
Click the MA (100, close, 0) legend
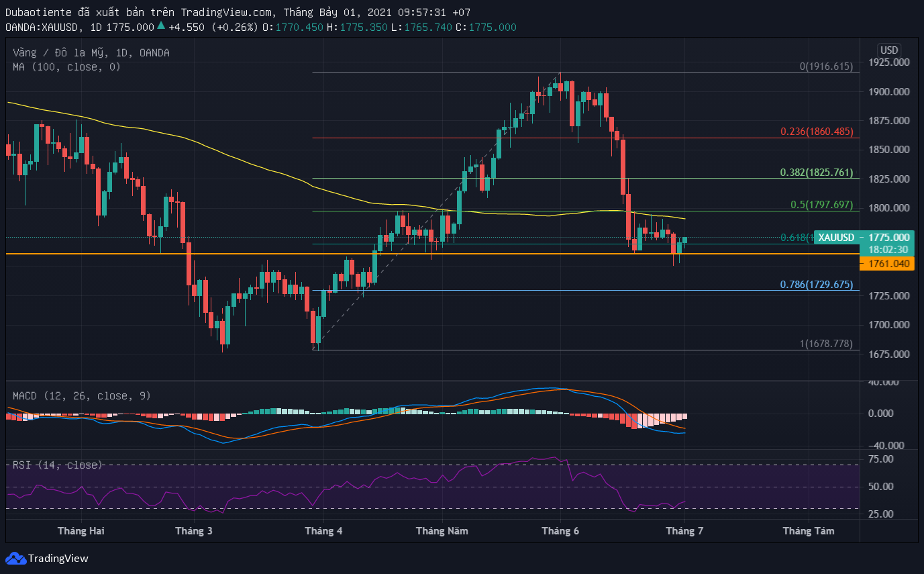point(66,66)
